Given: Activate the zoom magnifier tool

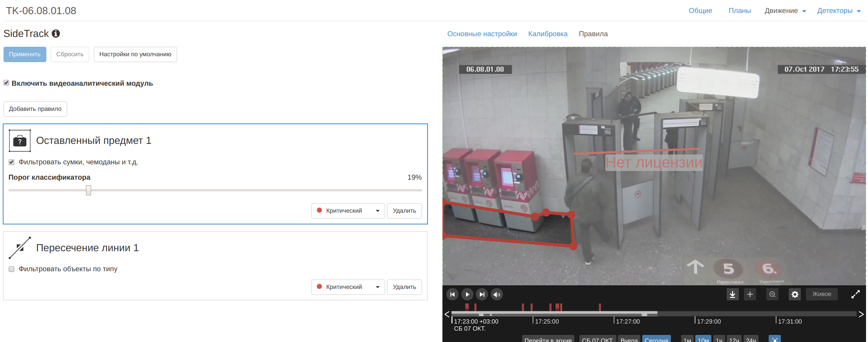Looking at the screenshot, I should coord(772,294).
